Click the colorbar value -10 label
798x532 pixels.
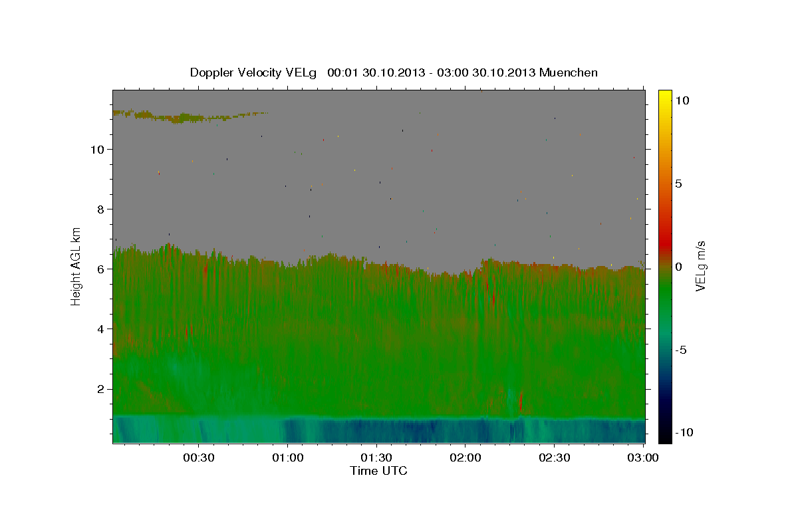[684, 432]
